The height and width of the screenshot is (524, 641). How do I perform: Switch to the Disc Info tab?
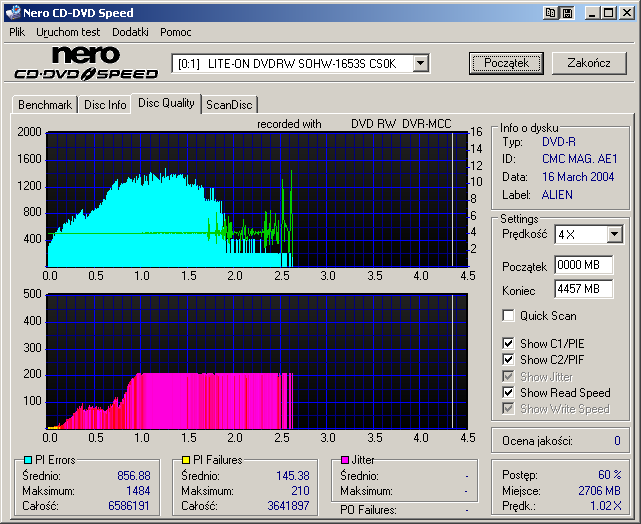[x=105, y=105]
